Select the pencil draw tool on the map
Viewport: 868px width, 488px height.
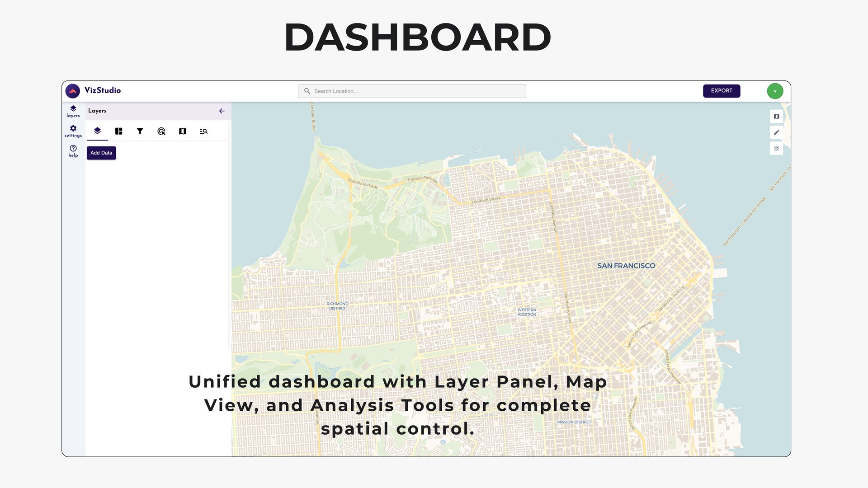pyautogui.click(x=776, y=132)
